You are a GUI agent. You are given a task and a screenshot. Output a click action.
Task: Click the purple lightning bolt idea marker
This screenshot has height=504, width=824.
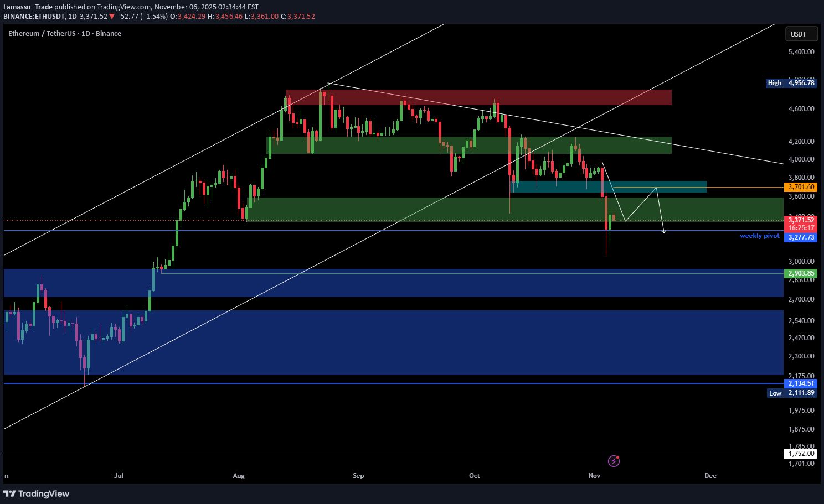pyautogui.click(x=614, y=461)
